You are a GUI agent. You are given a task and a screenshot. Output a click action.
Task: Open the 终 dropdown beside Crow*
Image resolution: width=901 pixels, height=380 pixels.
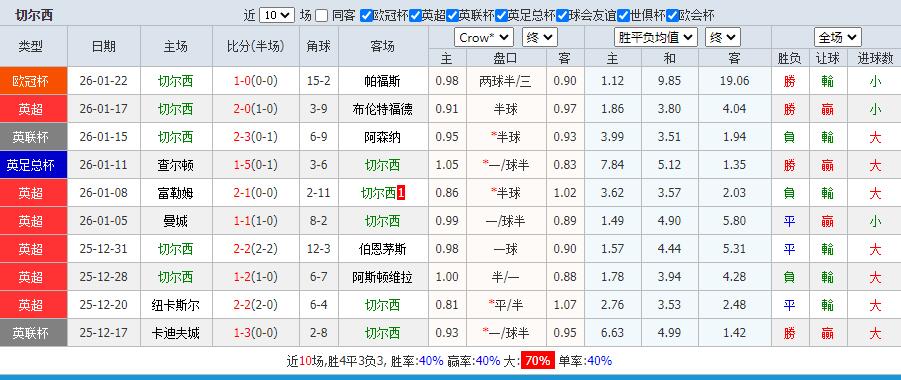point(540,38)
